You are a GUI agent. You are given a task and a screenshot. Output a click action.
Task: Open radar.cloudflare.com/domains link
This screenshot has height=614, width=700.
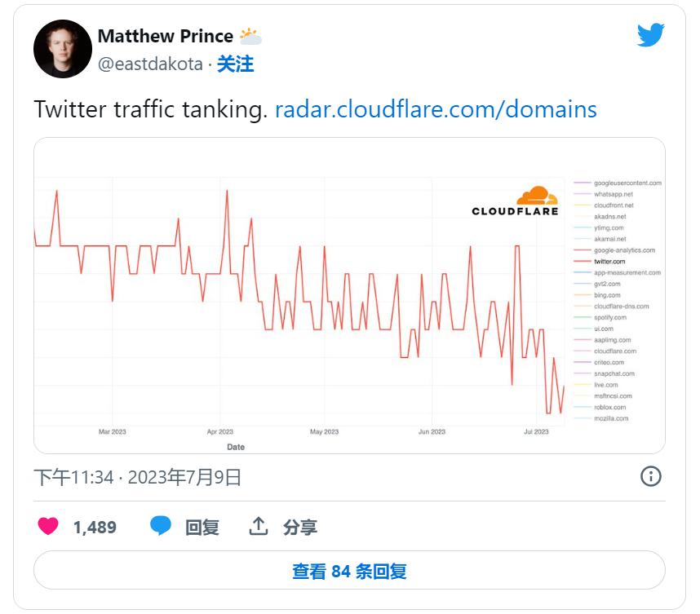point(436,109)
